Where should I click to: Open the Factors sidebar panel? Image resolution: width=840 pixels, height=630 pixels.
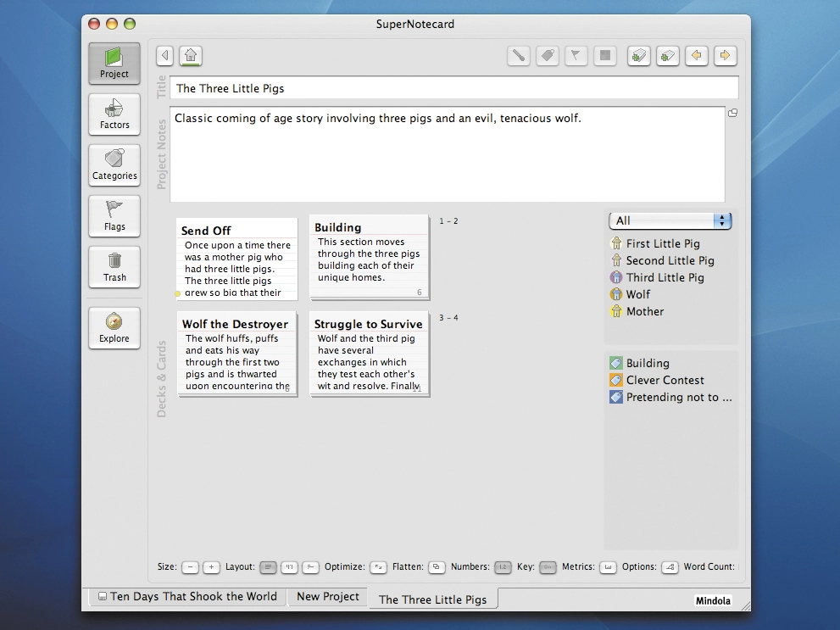click(114, 114)
